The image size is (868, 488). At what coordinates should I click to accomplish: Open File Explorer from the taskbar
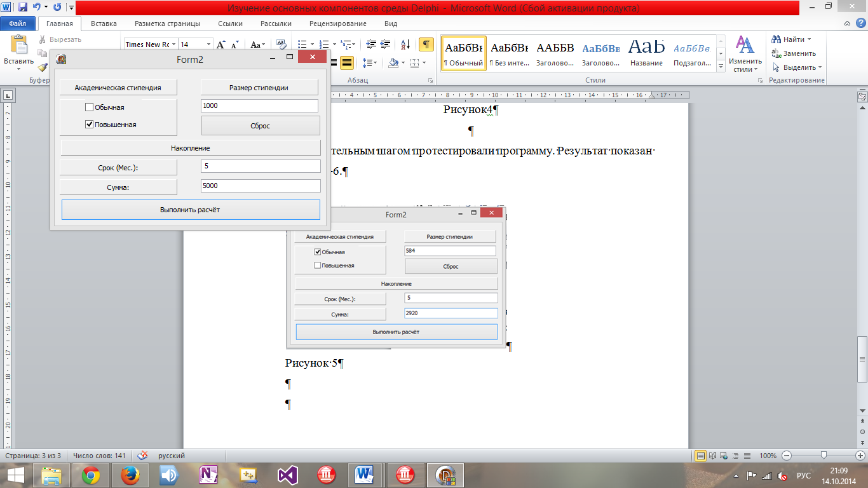click(x=51, y=475)
